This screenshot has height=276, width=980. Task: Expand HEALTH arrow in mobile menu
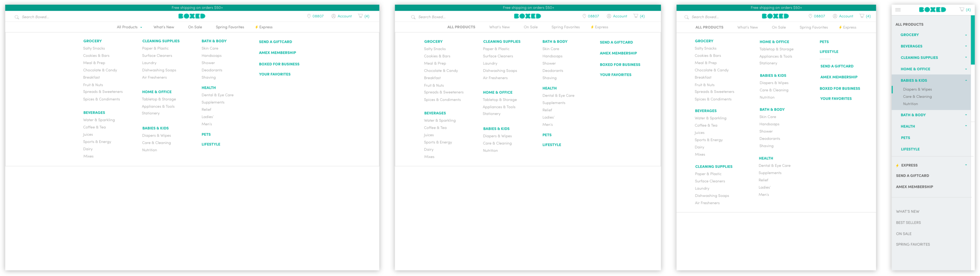[x=966, y=126]
